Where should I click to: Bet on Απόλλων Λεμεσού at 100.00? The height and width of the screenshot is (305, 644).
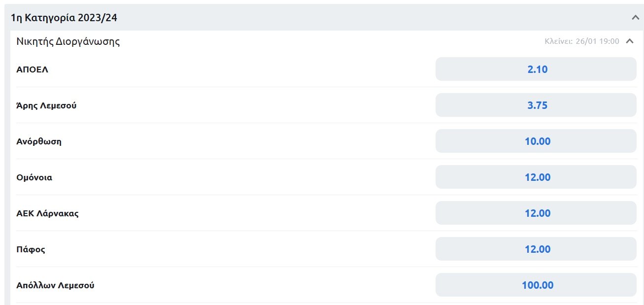(536, 285)
